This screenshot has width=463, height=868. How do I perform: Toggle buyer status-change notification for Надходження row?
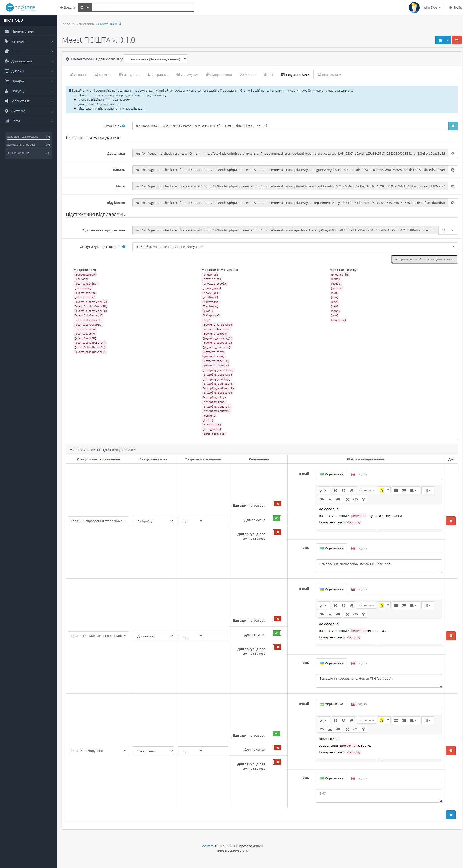point(277,647)
